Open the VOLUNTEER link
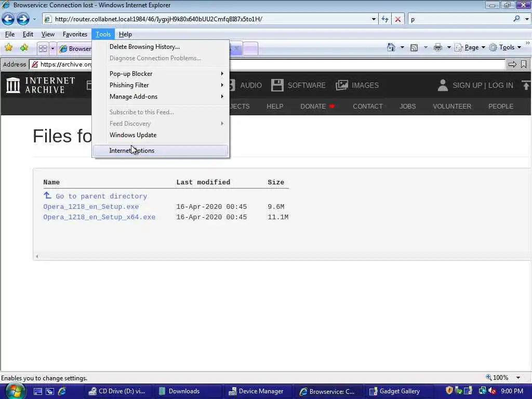 coord(452,107)
